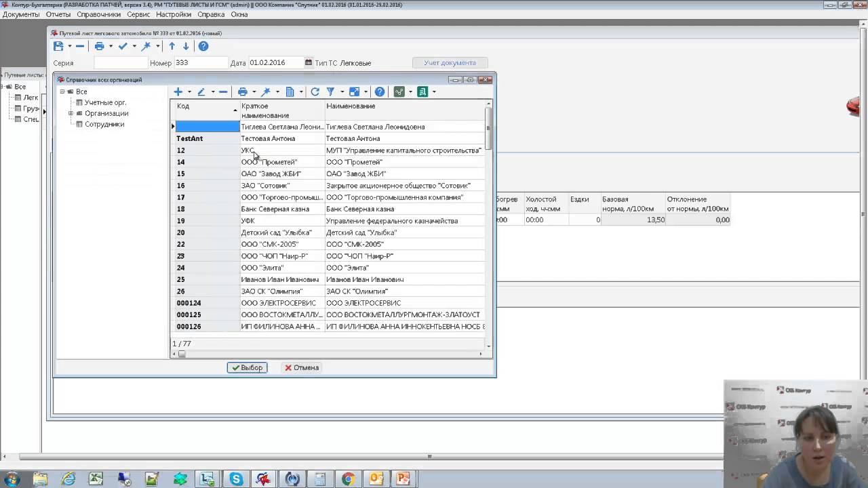Launch Skype from the taskbar
The height and width of the screenshot is (488, 868).
(x=236, y=479)
